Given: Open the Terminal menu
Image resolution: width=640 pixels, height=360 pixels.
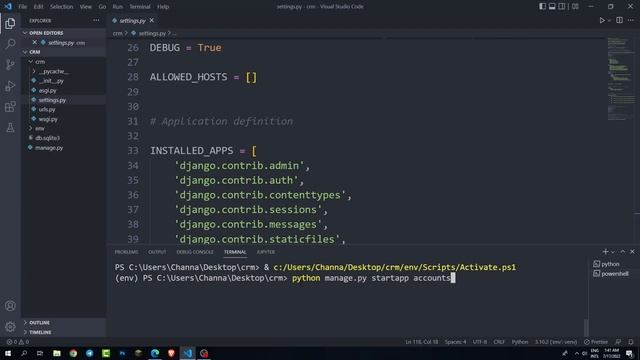Looking at the screenshot, I should tap(140, 7).
